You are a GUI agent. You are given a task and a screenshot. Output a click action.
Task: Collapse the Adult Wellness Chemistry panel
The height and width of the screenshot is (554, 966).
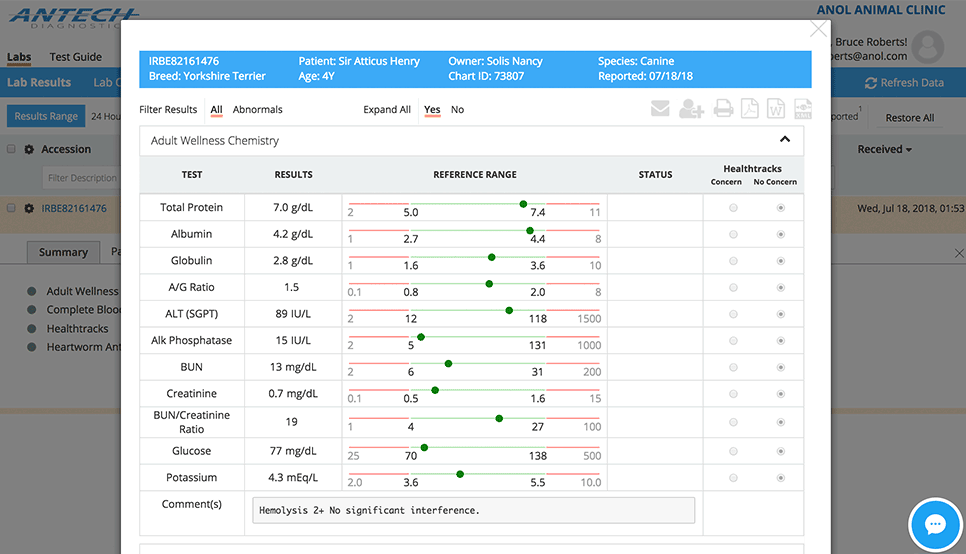coord(785,140)
